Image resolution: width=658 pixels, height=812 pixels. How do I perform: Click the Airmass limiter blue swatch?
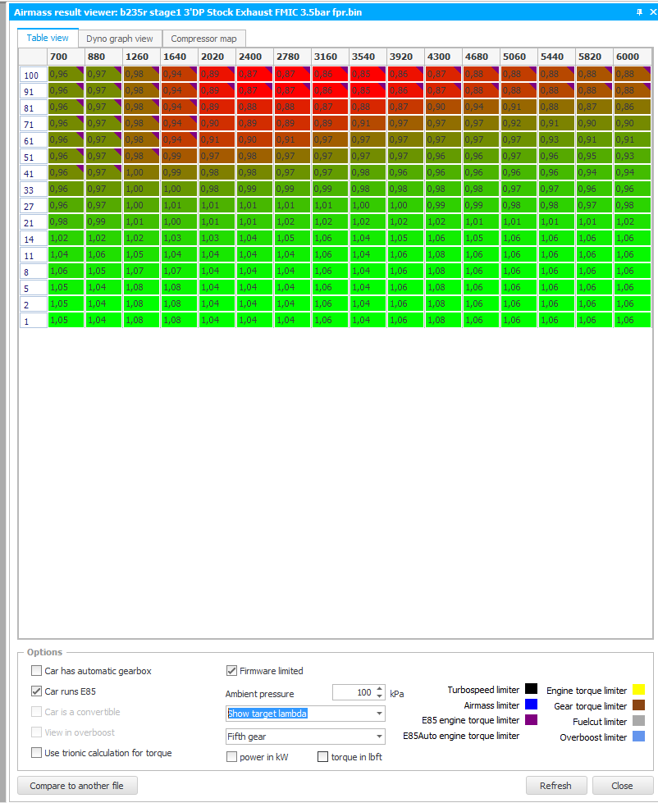point(531,705)
